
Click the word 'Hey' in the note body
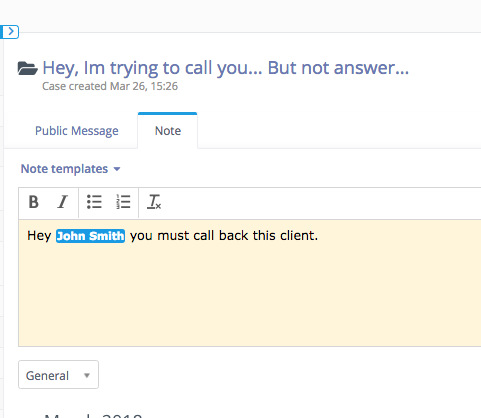tap(39, 236)
